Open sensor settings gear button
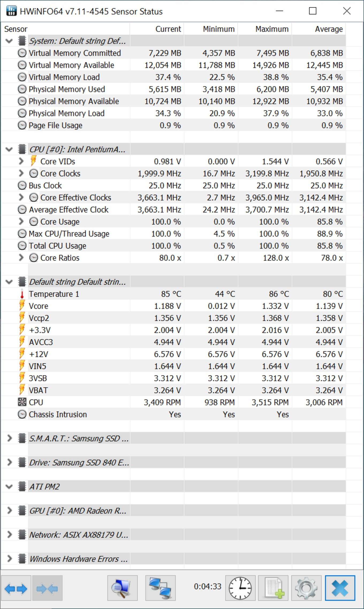The height and width of the screenshot is (609, 364). click(x=306, y=588)
